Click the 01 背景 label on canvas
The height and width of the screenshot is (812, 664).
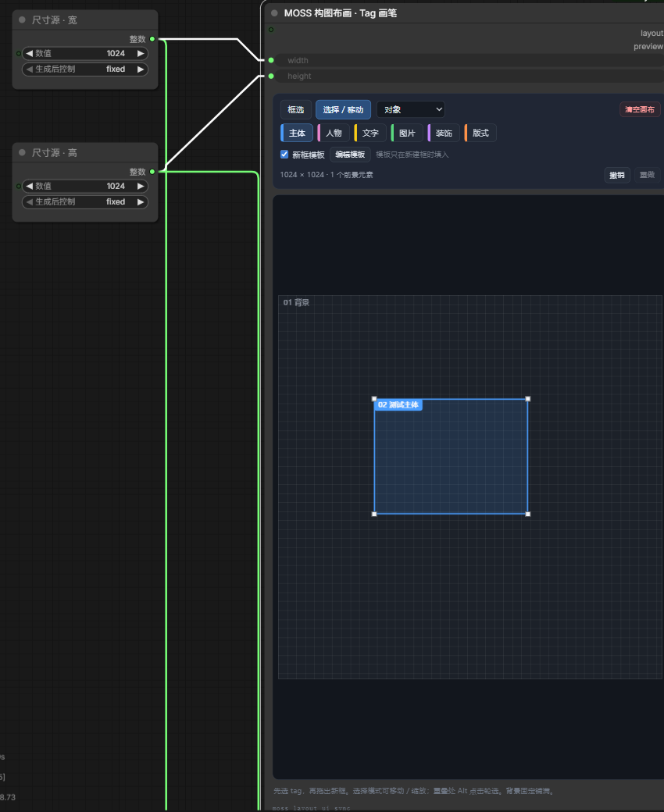point(296,302)
